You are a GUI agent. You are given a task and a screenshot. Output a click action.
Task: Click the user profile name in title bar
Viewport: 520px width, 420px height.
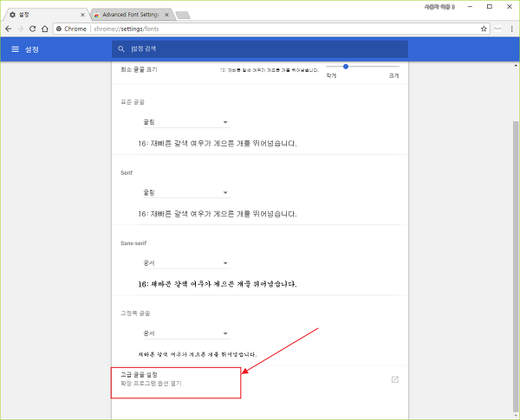[x=439, y=7]
